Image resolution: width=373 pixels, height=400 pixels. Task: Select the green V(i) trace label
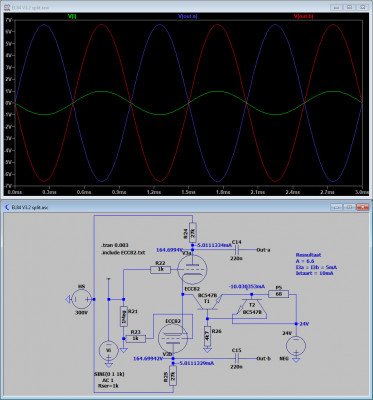coord(72,17)
